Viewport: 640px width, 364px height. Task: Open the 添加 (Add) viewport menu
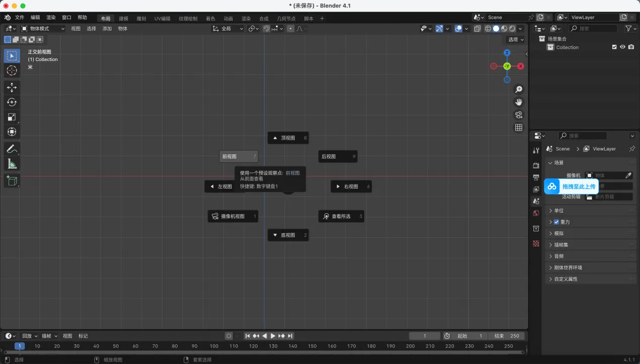coord(107,29)
